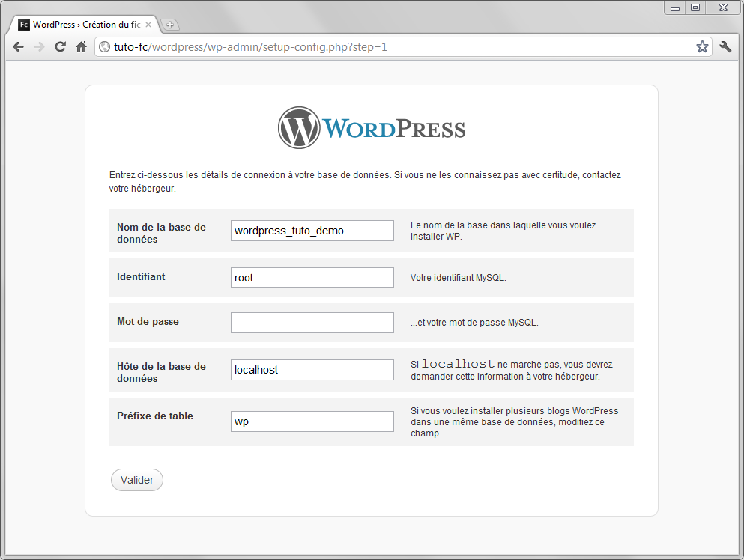Click the 'Nom de la base de données' label
This screenshot has width=744, height=560.
click(161, 233)
